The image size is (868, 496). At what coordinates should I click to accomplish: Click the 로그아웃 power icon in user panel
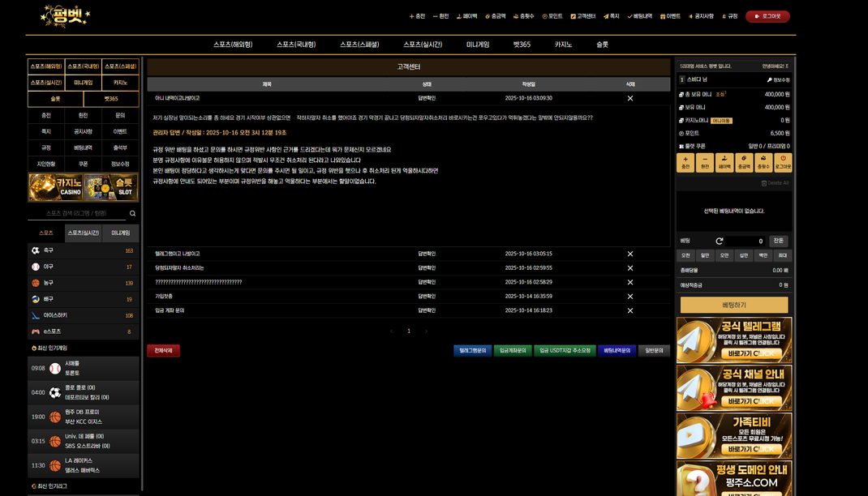(x=783, y=162)
